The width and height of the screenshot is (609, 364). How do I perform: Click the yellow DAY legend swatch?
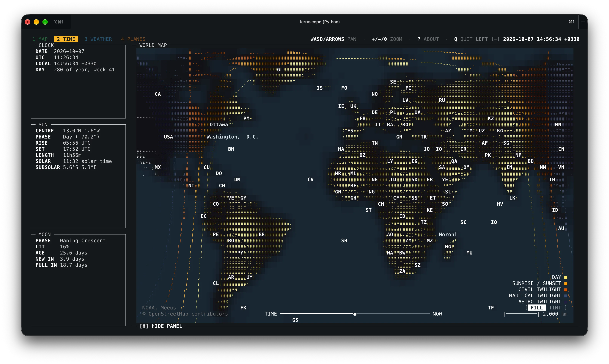coord(566,277)
